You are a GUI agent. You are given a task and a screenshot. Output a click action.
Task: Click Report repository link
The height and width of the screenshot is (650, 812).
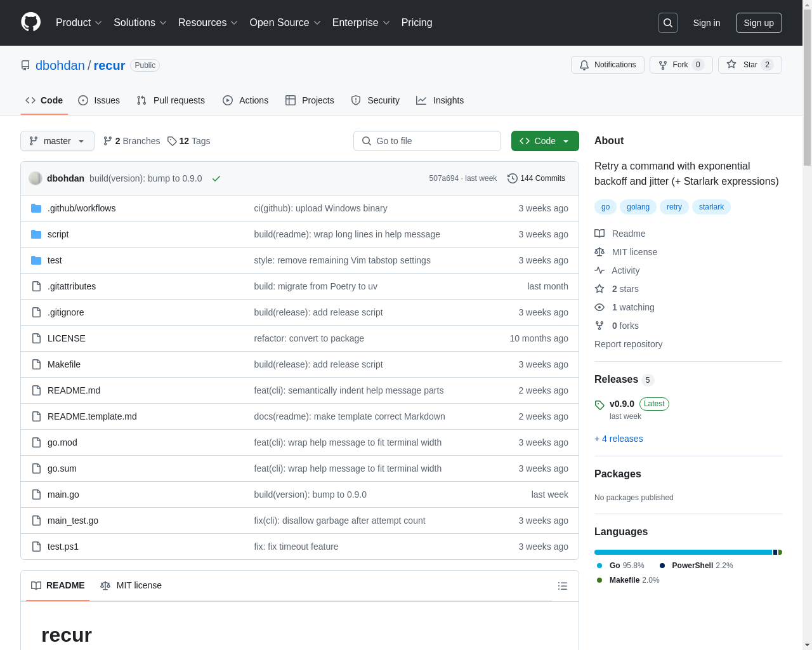point(628,344)
